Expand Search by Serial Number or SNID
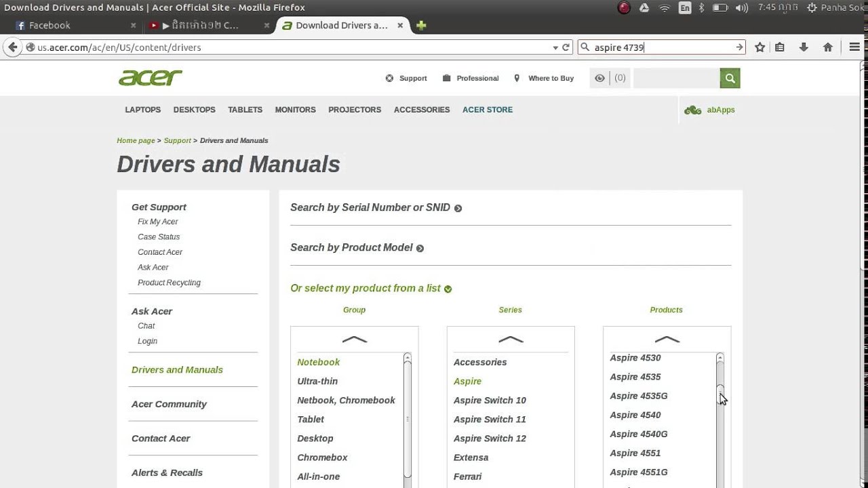This screenshot has height=488, width=868. (x=458, y=208)
